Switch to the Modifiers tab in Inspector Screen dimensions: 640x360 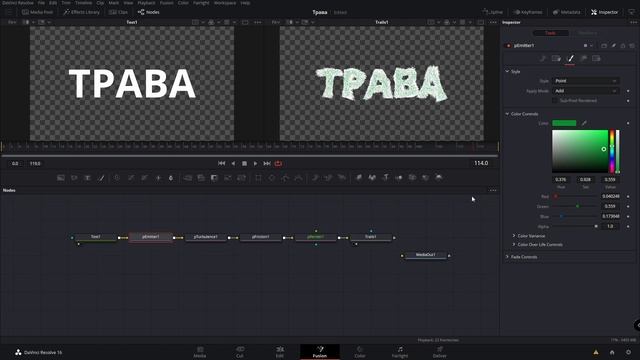coord(587,33)
